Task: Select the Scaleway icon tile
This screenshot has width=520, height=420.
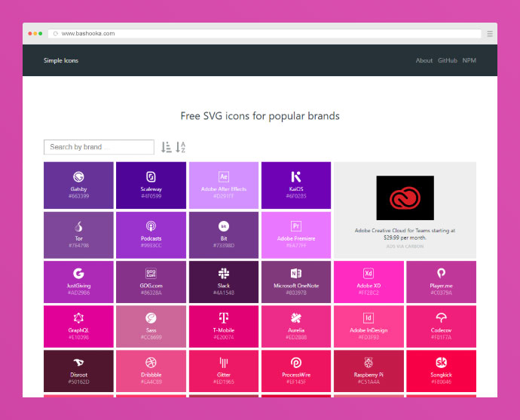Action: tap(151, 185)
